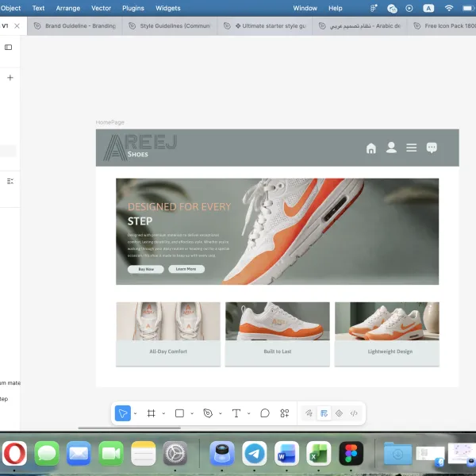Select the Comment tool
This screenshot has height=476, width=476.
(265, 413)
